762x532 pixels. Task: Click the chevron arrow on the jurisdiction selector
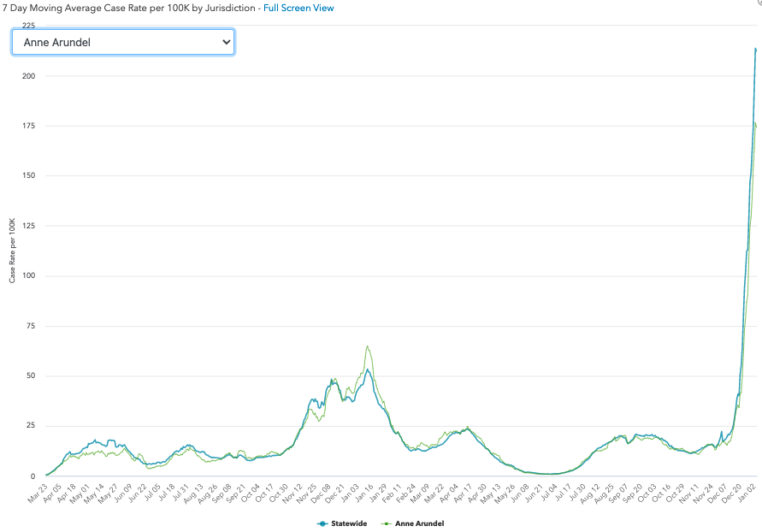click(x=226, y=42)
